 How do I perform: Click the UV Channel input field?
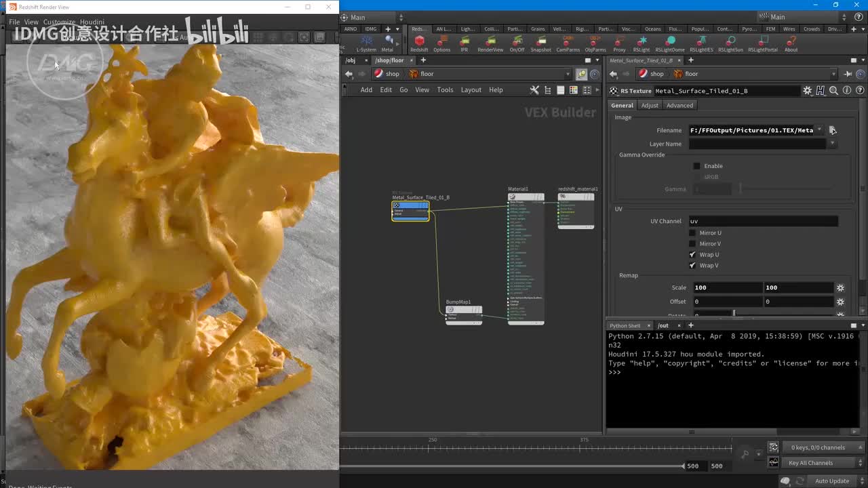[x=764, y=221]
